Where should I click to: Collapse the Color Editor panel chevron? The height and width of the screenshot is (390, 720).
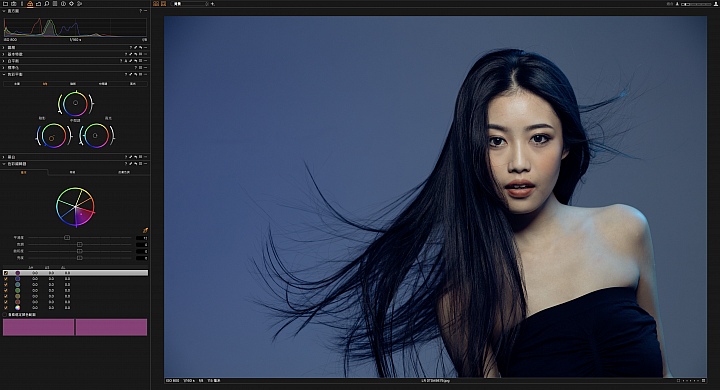[x=4, y=164]
